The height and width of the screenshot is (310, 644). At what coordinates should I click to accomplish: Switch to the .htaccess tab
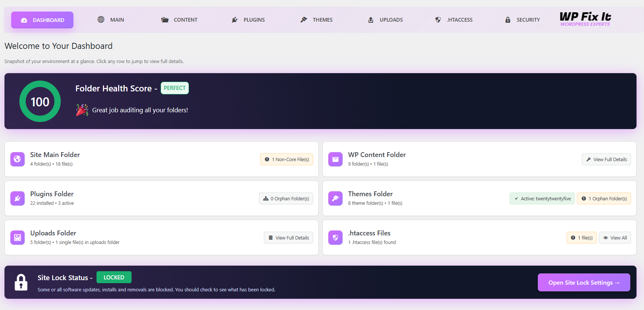[x=454, y=20]
